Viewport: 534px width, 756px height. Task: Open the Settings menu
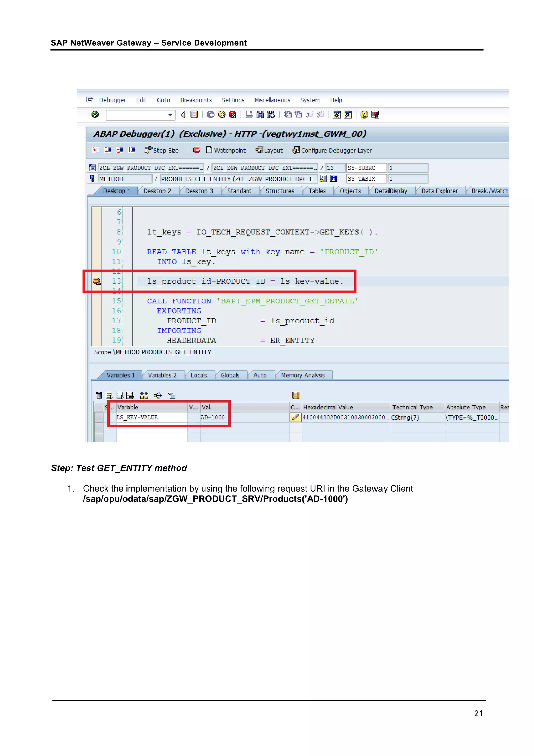(233, 100)
